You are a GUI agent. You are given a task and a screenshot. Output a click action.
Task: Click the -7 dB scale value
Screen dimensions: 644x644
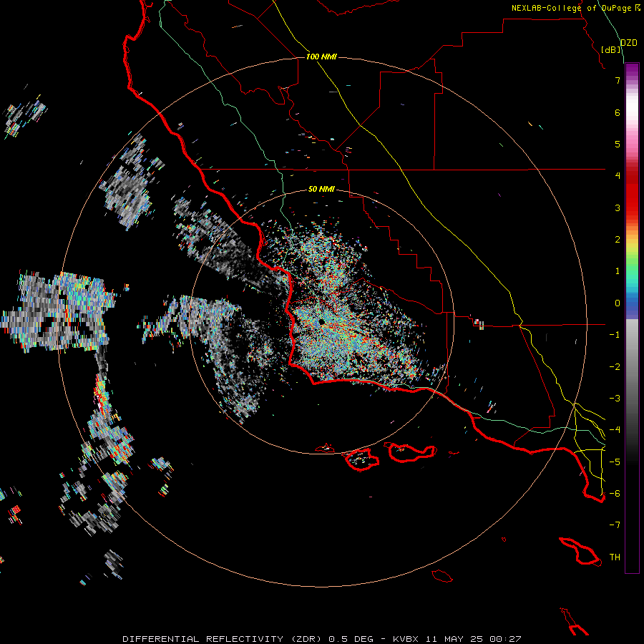click(615, 525)
